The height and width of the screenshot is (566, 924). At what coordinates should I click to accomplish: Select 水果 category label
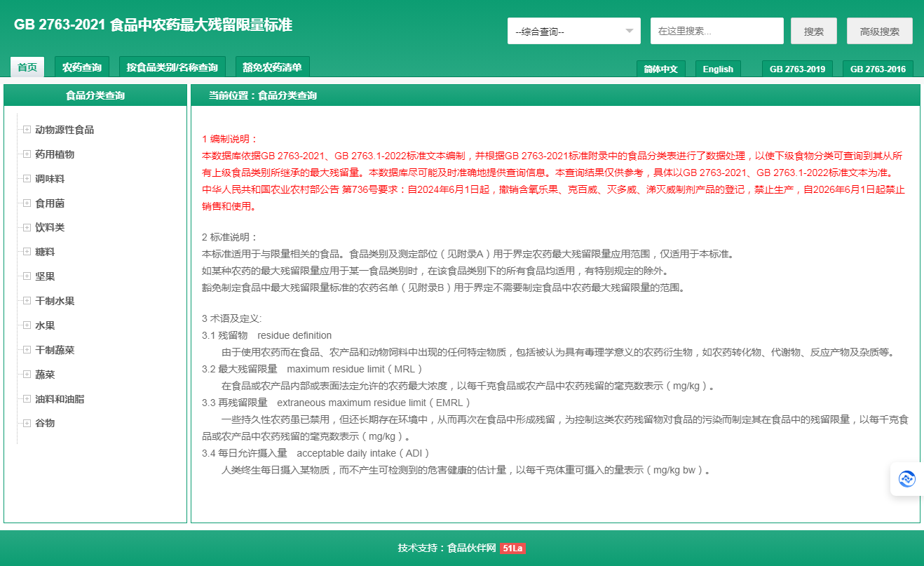click(45, 325)
